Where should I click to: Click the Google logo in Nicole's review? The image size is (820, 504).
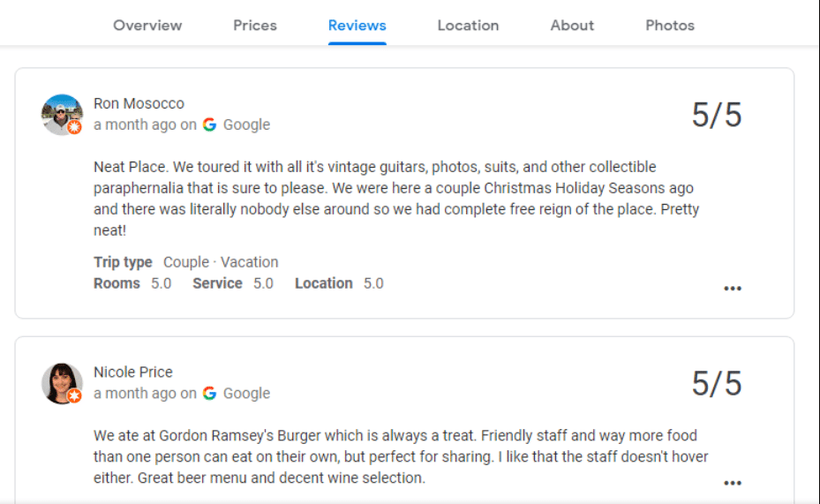coord(209,393)
